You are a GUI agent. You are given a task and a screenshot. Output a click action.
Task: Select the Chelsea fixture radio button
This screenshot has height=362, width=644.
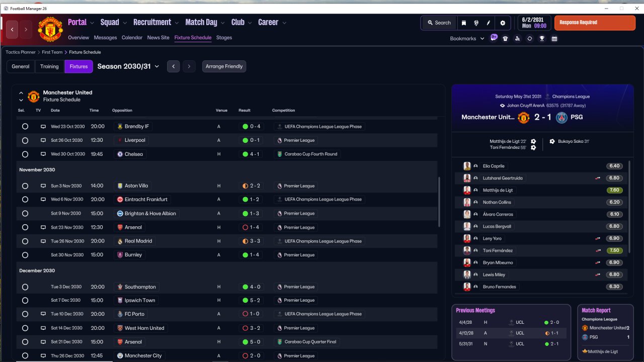[x=25, y=154]
